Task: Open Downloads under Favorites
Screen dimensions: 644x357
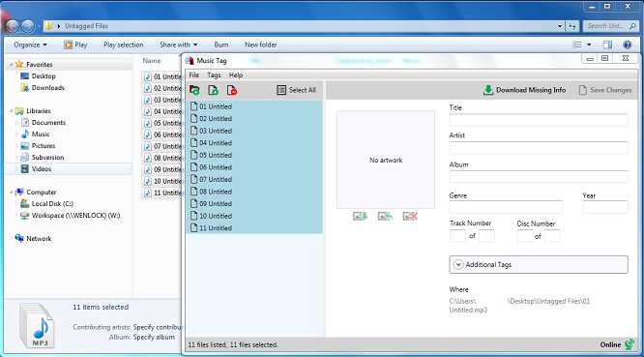Action: pyautogui.click(x=43, y=87)
